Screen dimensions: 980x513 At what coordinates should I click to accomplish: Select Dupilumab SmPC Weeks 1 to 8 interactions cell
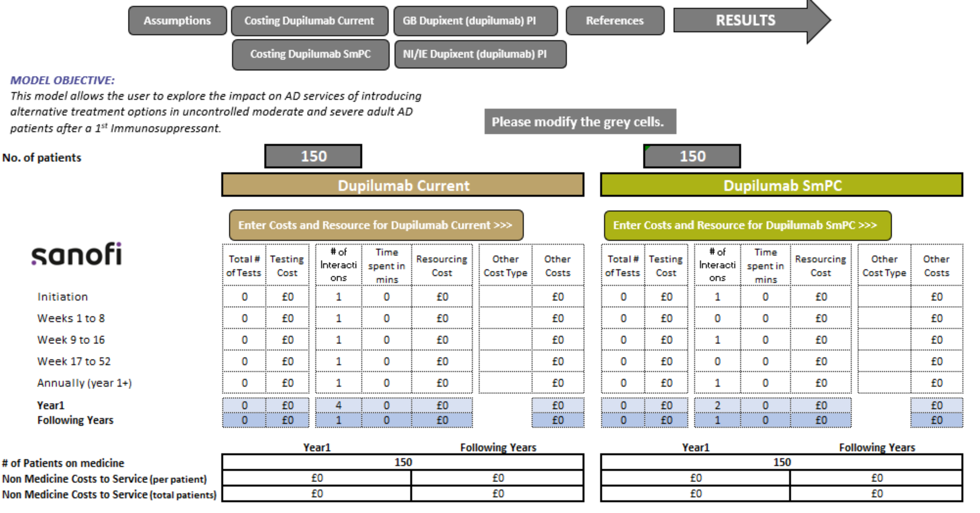[x=717, y=318]
